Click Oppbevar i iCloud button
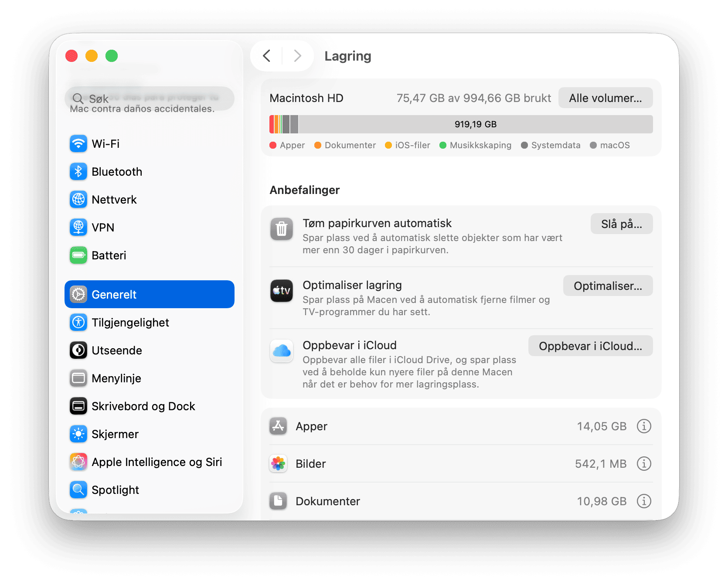Image resolution: width=728 pixels, height=585 pixels. 590,346
